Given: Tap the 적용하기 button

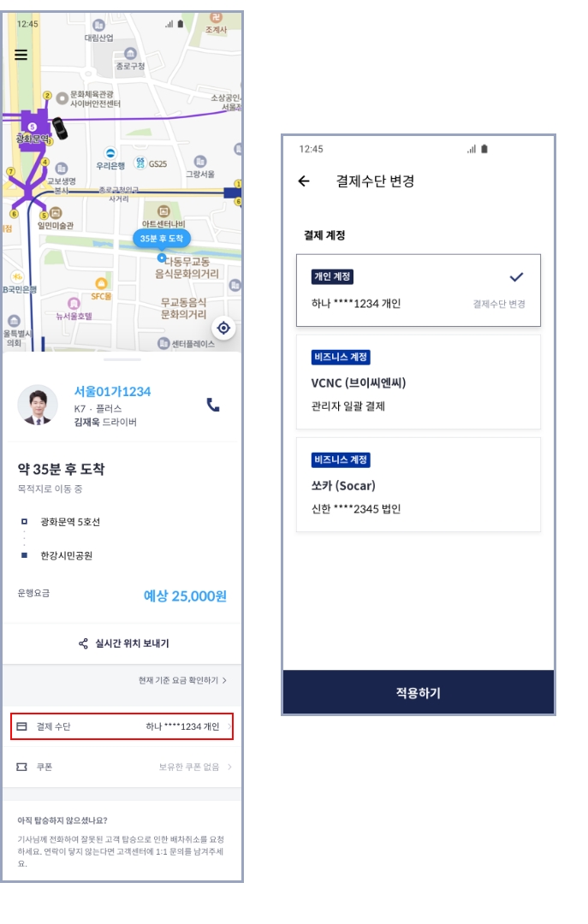Looking at the screenshot, I should 419,692.
